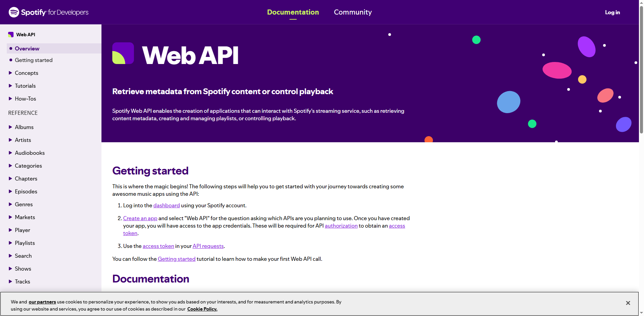Open Getting started from the sidebar
644x316 pixels.
pos(33,60)
